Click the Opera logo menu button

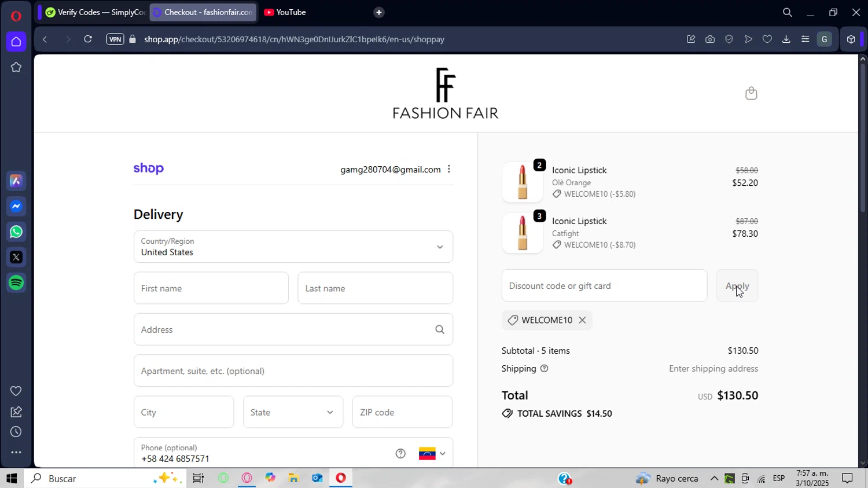click(x=16, y=16)
